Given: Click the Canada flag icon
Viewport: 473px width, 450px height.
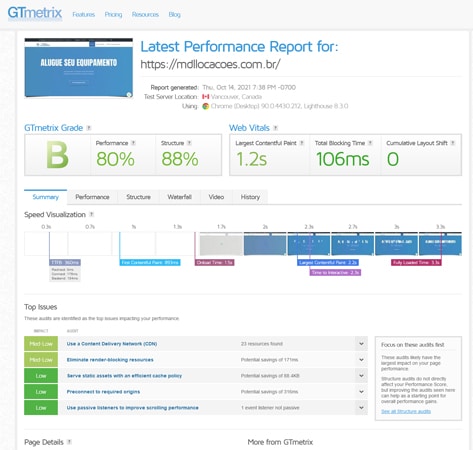Looking at the screenshot, I should tap(206, 97).
